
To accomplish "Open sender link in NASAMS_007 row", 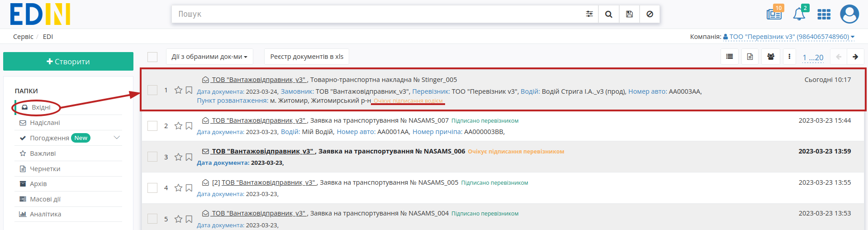I will point(259,120).
